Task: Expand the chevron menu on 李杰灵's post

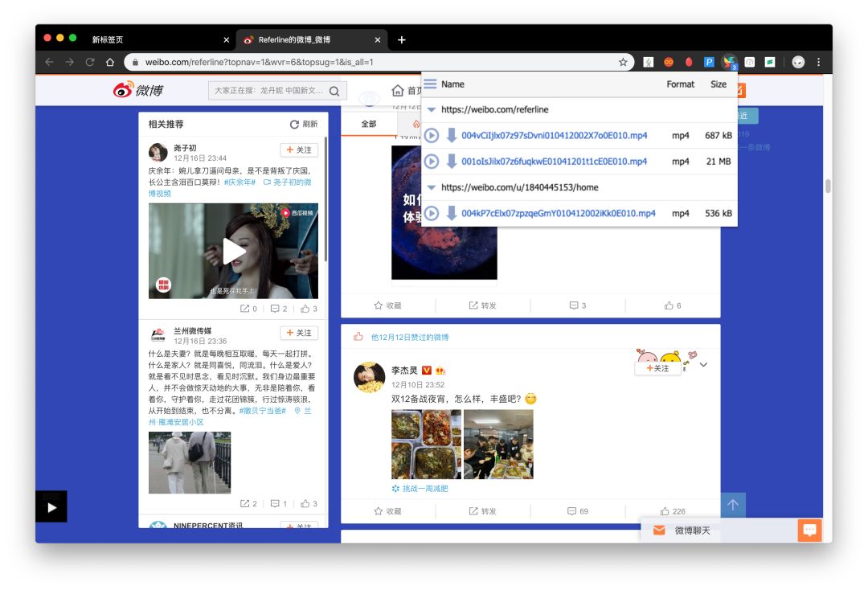Action: [704, 365]
